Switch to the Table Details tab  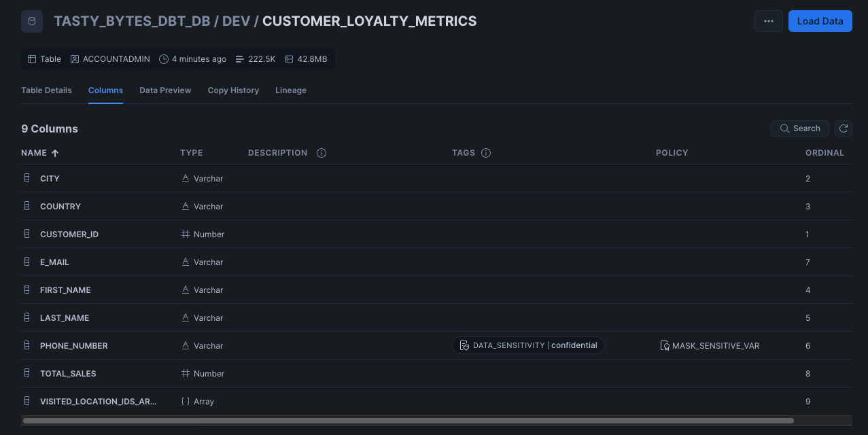tap(46, 90)
